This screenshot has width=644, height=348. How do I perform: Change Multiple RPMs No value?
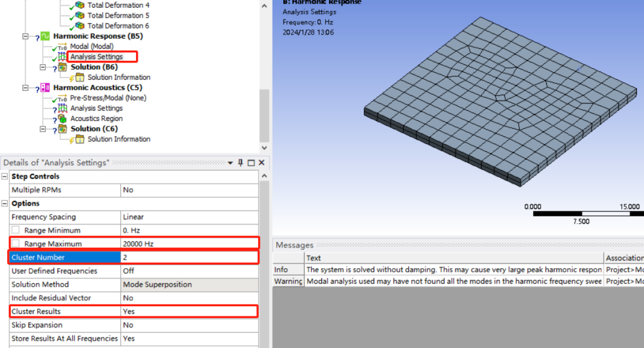tap(190, 190)
